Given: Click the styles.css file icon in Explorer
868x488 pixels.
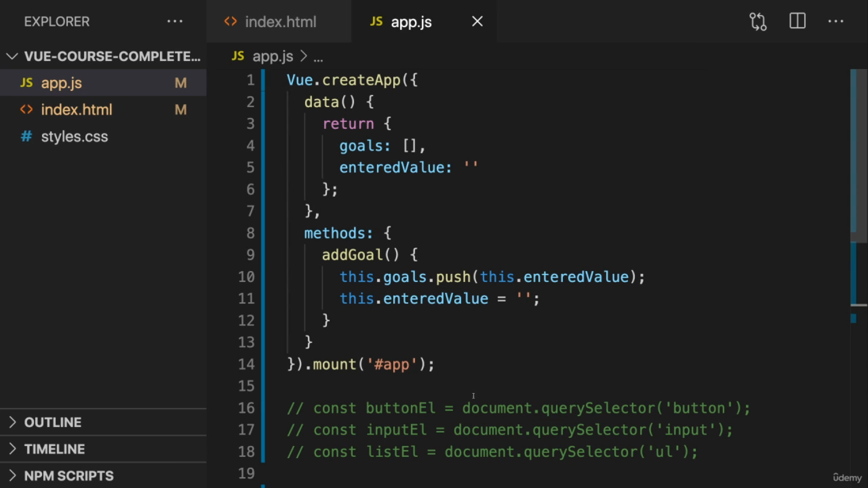Looking at the screenshot, I should point(26,136).
